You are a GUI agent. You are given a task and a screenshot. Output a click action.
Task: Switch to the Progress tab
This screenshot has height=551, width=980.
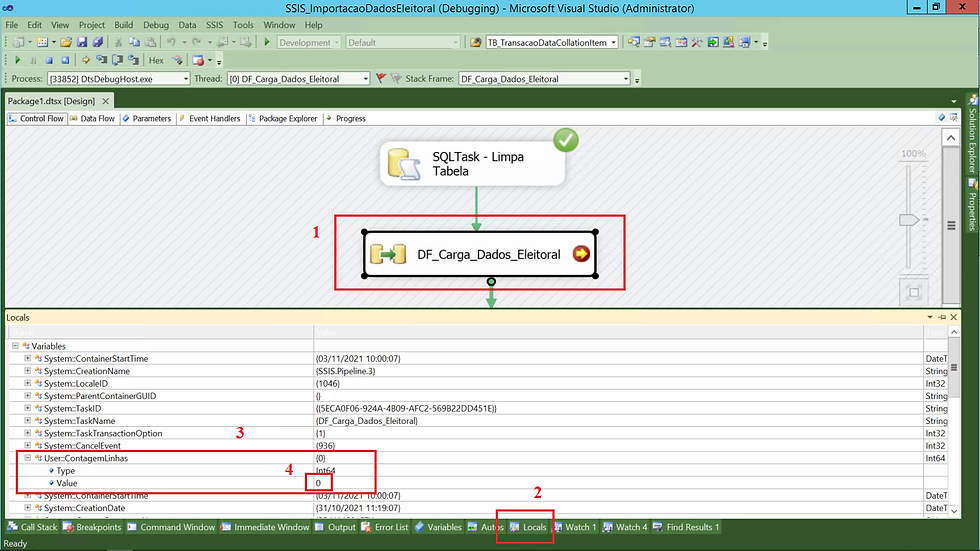click(x=346, y=118)
